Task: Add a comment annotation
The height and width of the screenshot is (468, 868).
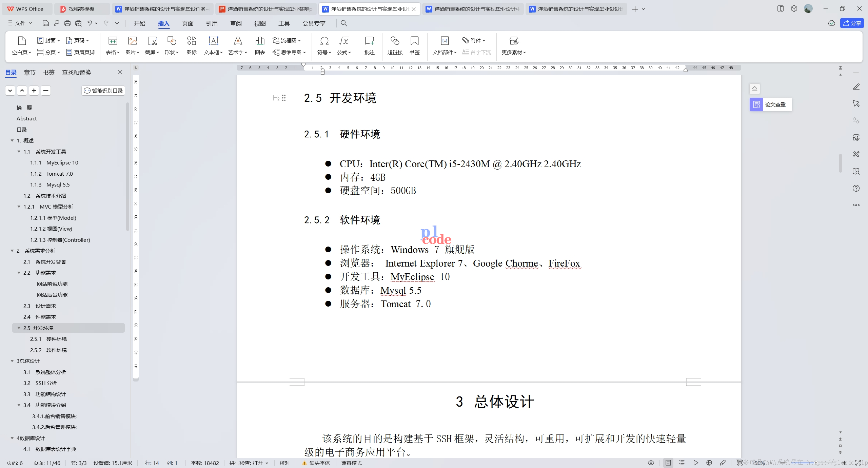Action: (x=370, y=46)
